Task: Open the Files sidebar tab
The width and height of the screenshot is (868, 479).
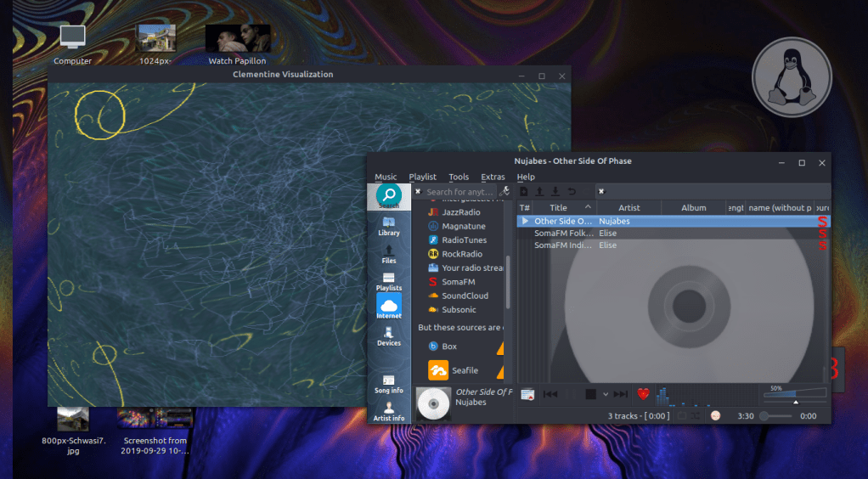Action: [x=388, y=254]
